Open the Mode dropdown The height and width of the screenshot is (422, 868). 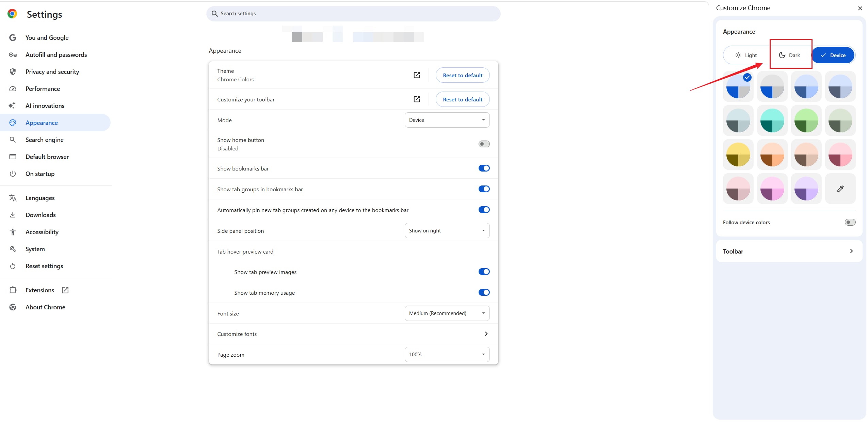pos(447,120)
